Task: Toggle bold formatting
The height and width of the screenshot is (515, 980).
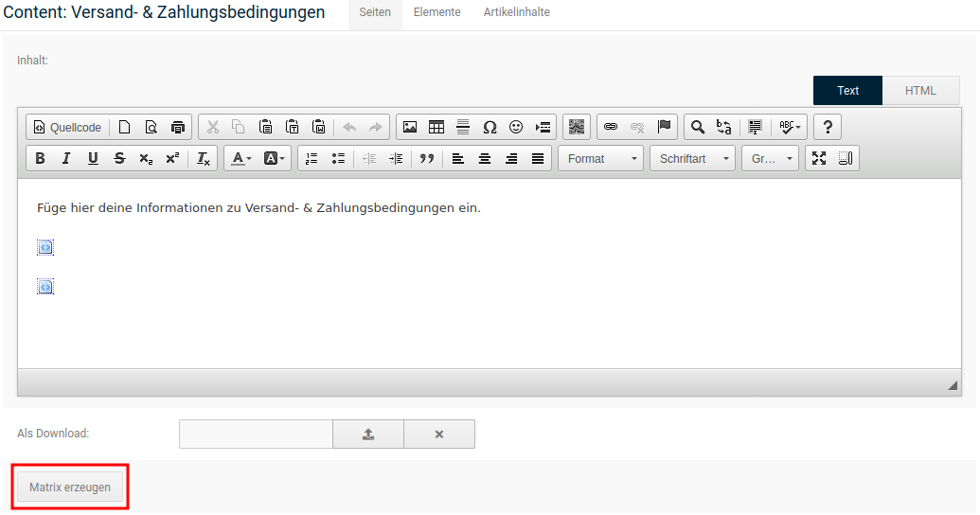Action: 40,159
